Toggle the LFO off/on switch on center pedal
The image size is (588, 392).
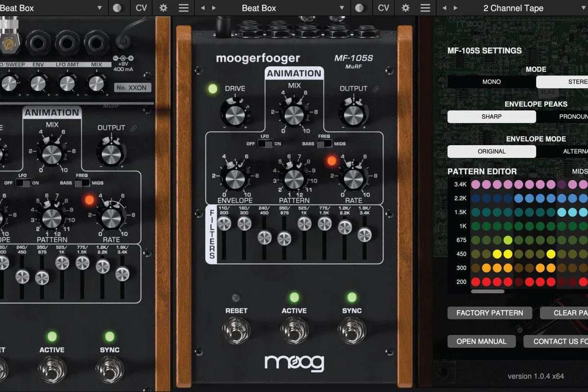267,144
